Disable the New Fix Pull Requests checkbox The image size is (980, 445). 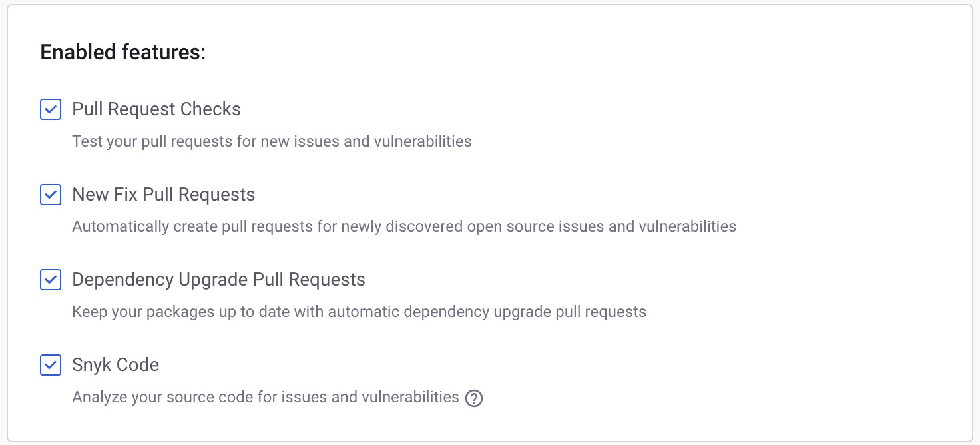point(51,195)
